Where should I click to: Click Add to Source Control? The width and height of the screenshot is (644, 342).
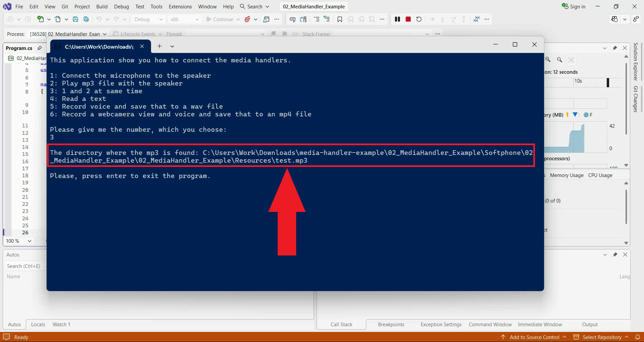click(x=534, y=337)
